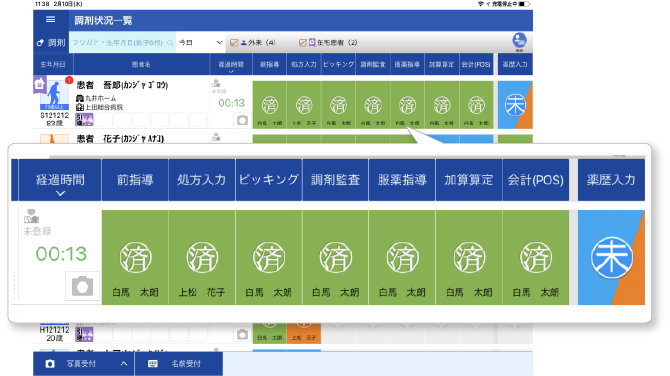Click small 済 stamp under 会計(POS) for 吾郎
The height and width of the screenshot is (376, 670).
[x=476, y=105]
